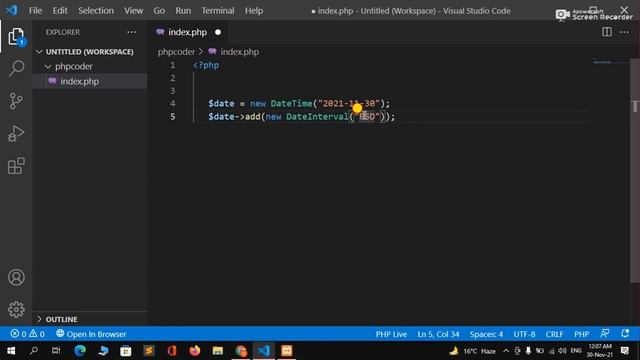Screen dimensions: 640x360
Task: Open Windows taskbar search
Action: (x=34, y=351)
